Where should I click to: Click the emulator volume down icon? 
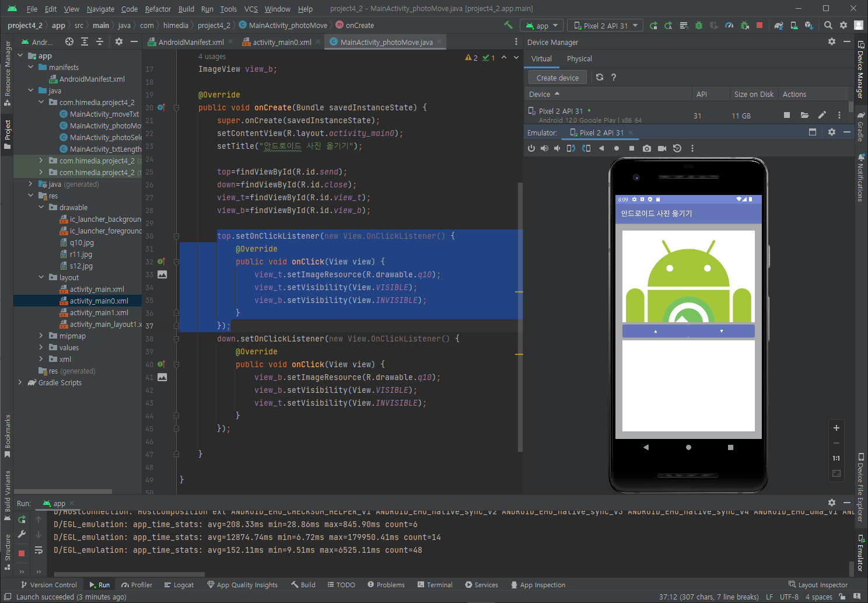557,148
